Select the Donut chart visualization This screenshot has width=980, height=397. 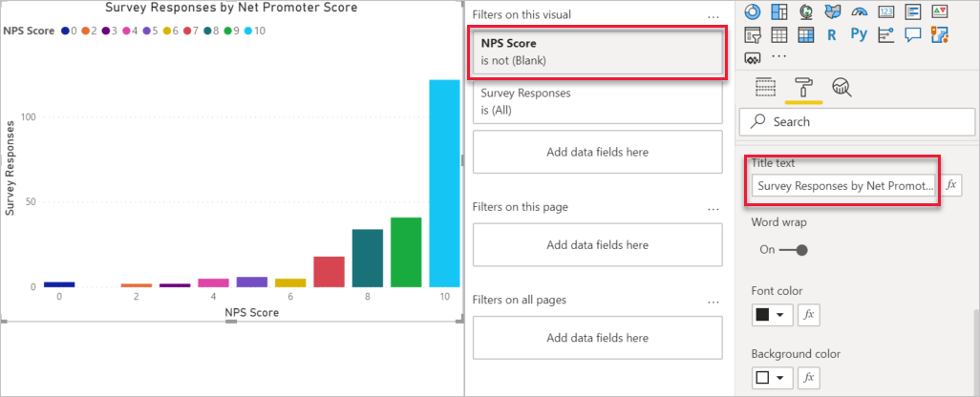coord(753,11)
